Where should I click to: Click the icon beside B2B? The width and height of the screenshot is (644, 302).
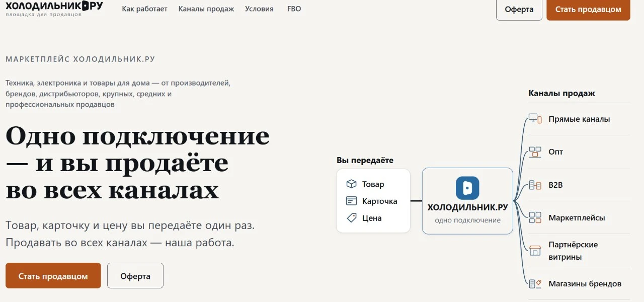click(535, 185)
